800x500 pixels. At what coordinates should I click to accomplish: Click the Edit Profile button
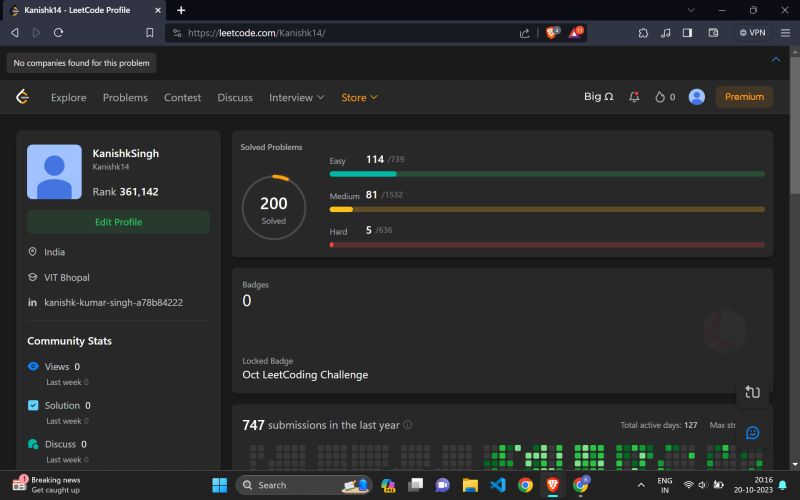point(118,222)
